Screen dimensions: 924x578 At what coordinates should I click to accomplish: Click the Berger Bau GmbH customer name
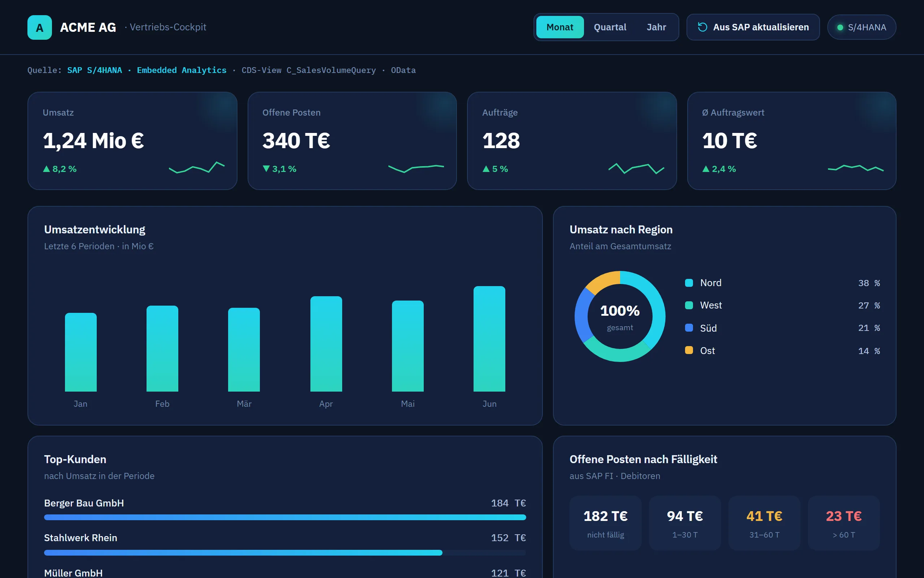(x=84, y=503)
